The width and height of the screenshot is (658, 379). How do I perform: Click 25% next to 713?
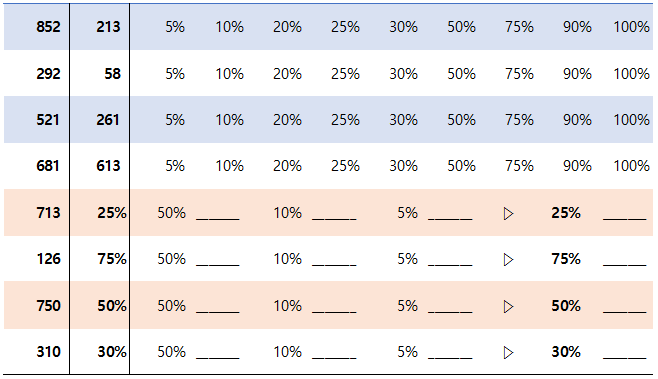coord(112,213)
